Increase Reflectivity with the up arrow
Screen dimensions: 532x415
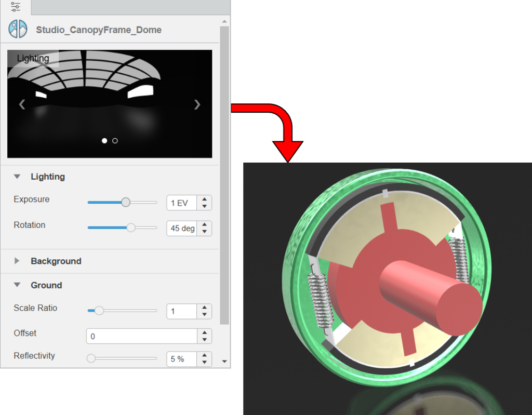click(204, 355)
